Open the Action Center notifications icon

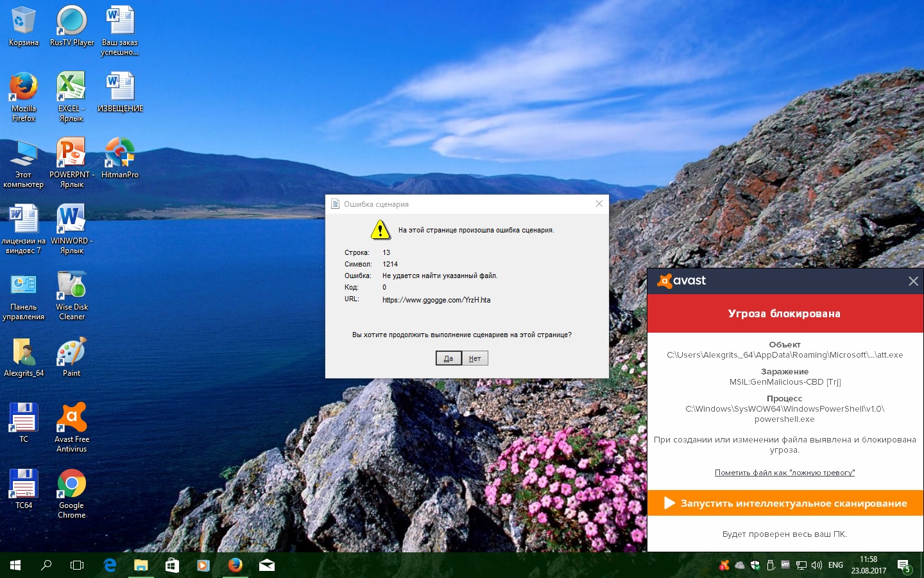[904, 566]
